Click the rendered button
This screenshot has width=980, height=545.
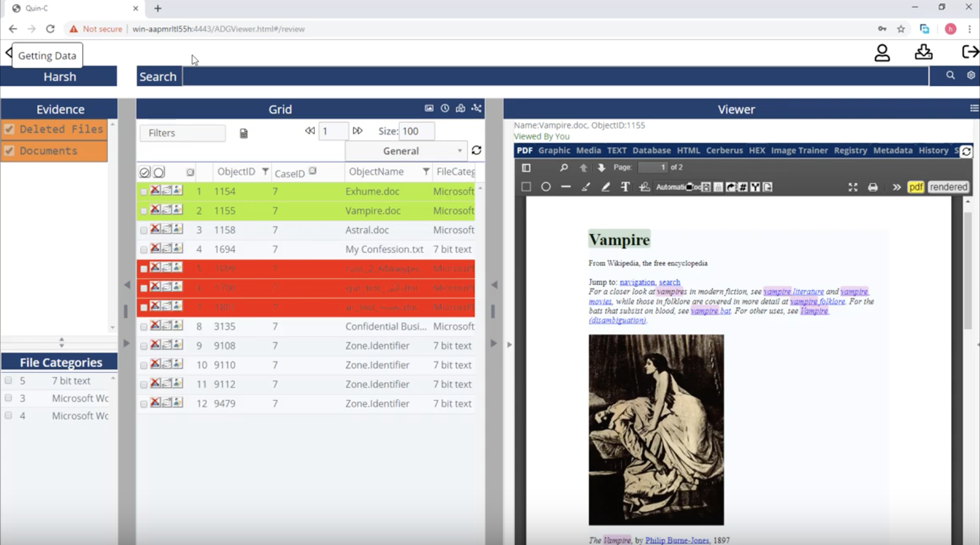(948, 187)
